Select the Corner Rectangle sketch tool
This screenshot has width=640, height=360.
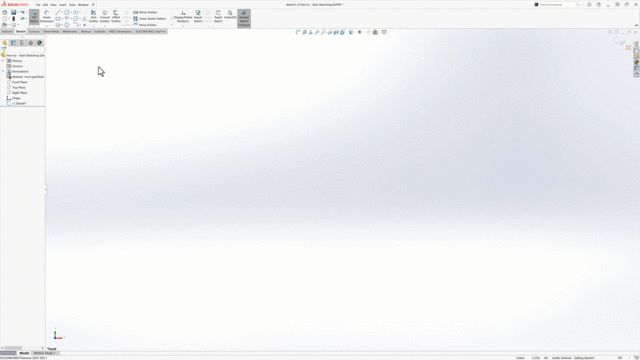pyautogui.click(x=58, y=18)
